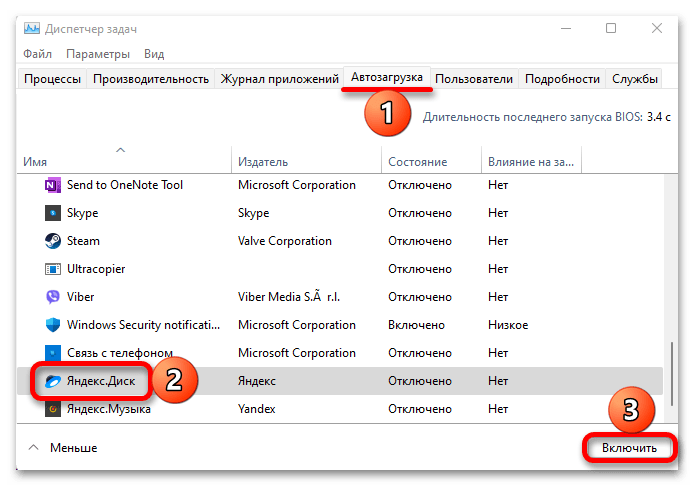Screen dimensions: 694x486
Task: Close the Task Manager window
Action: point(657,29)
